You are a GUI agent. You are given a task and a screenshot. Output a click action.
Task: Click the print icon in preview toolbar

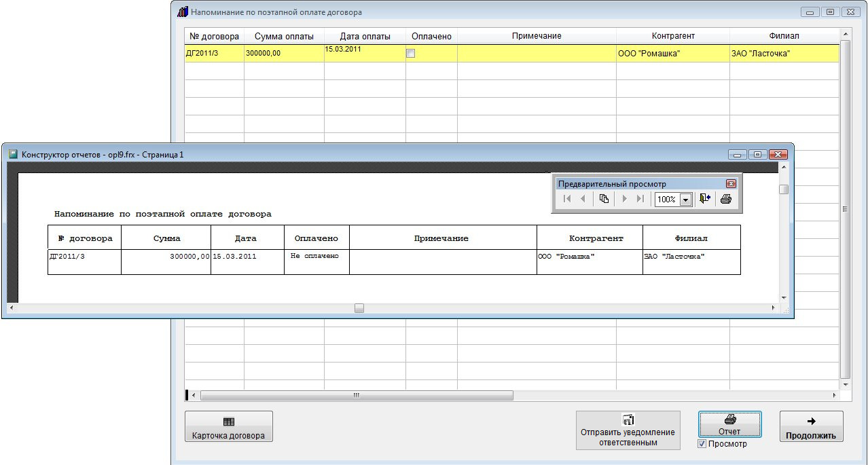point(725,199)
